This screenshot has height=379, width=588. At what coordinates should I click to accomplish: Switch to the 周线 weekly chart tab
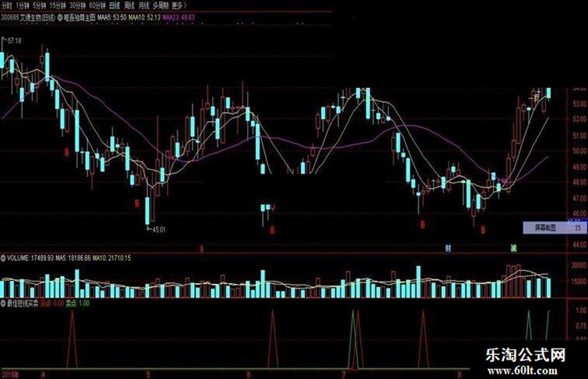point(129,6)
